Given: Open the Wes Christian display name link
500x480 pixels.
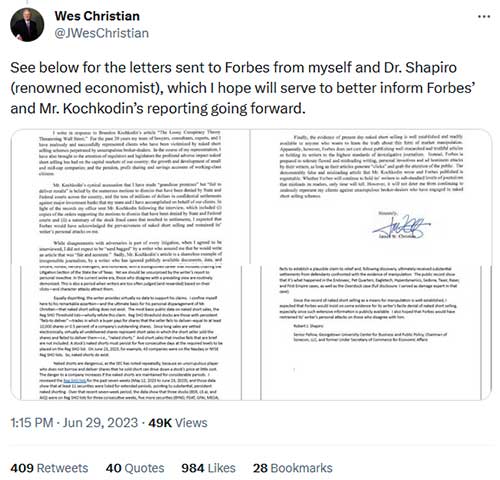Looking at the screenshot, I should [x=97, y=16].
